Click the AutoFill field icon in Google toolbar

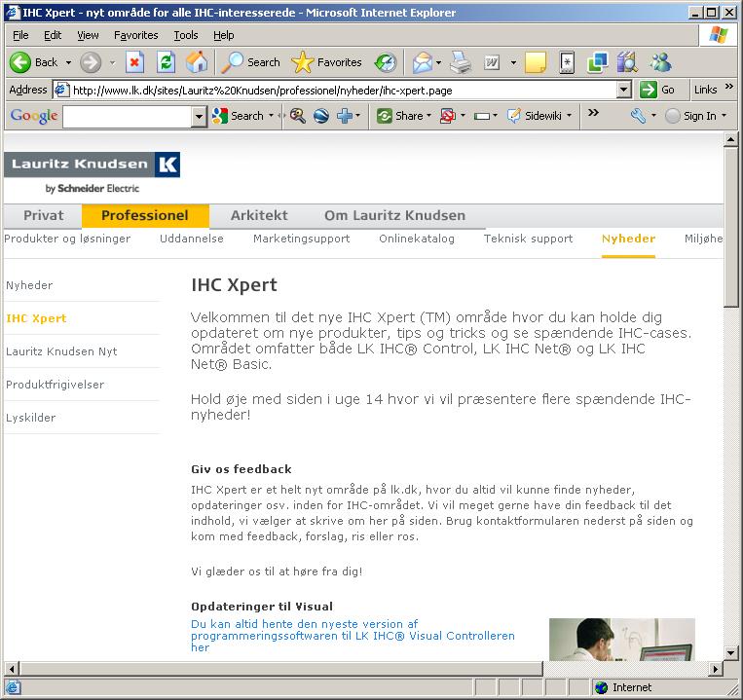click(482, 116)
